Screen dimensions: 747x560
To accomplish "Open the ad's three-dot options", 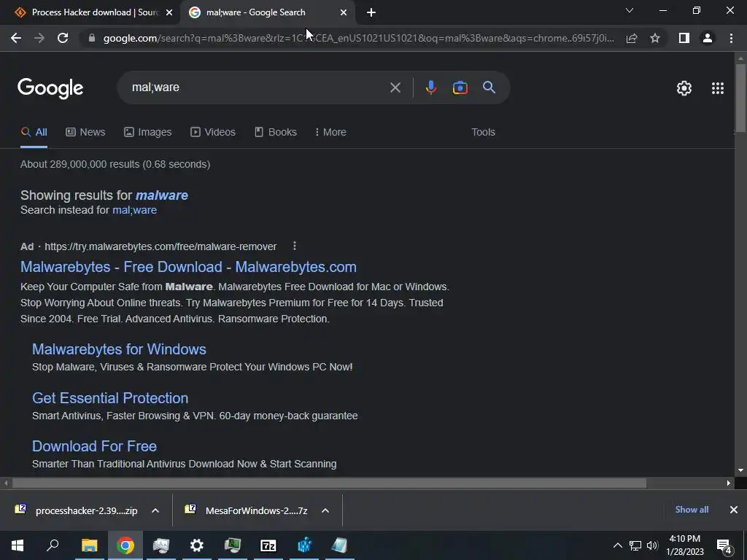I will tap(295, 246).
